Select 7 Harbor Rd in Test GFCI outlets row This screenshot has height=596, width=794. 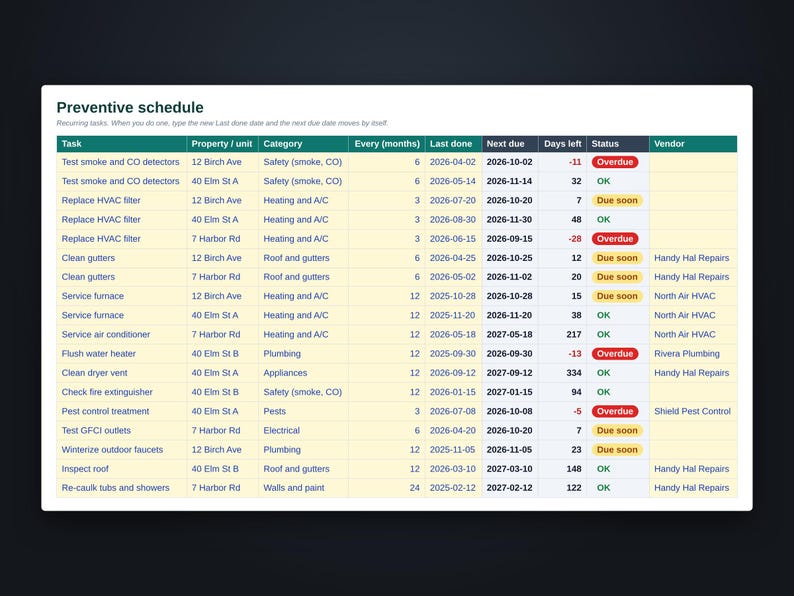coord(222,431)
